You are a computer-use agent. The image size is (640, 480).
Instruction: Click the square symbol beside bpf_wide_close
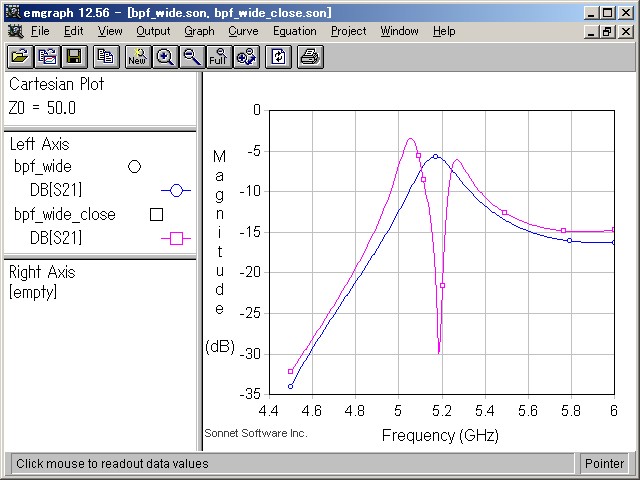point(156,214)
